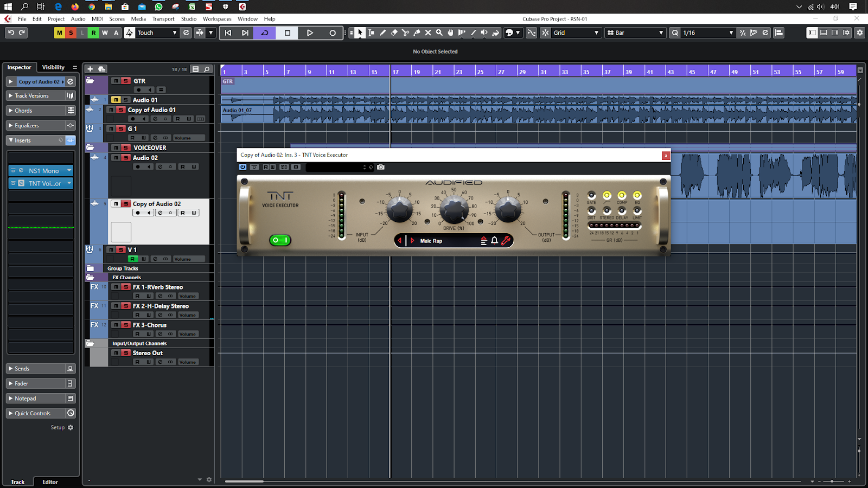Viewport: 868px width, 488px height.
Task: Click the DRIVE knob on TNT
Action: pyautogui.click(x=454, y=209)
